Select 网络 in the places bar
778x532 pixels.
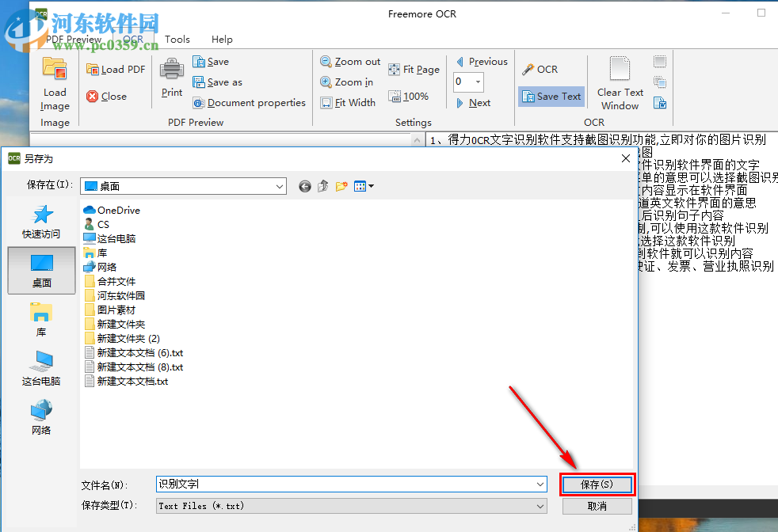coord(41,417)
